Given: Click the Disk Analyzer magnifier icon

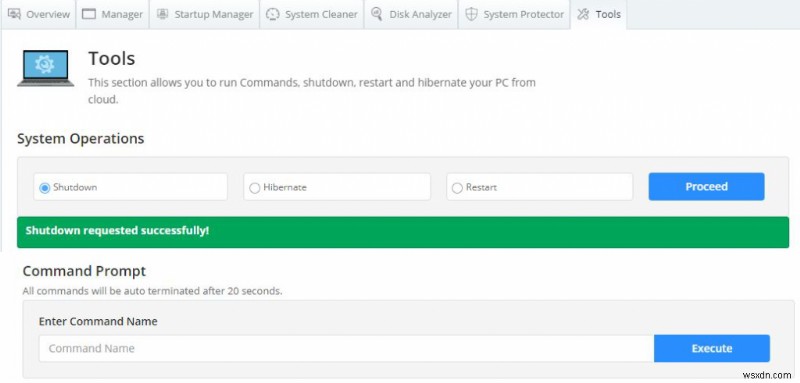Looking at the screenshot, I should coord(377,14).
